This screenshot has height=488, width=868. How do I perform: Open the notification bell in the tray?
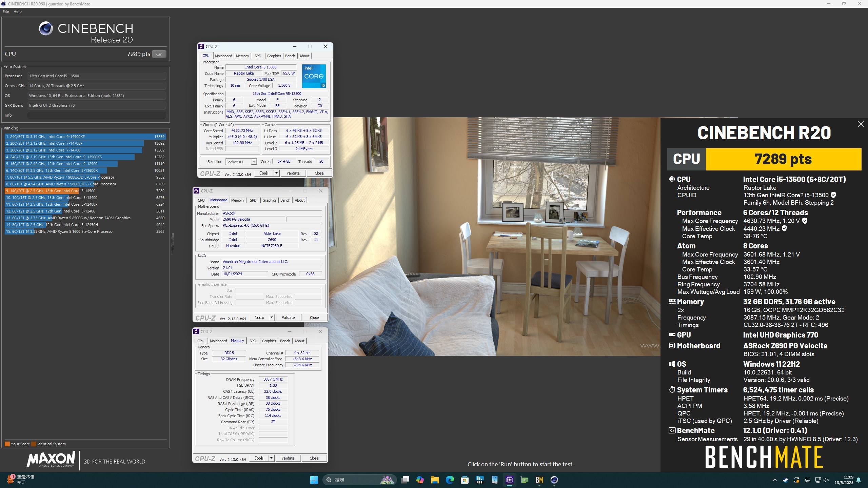[x=859, y=480]
